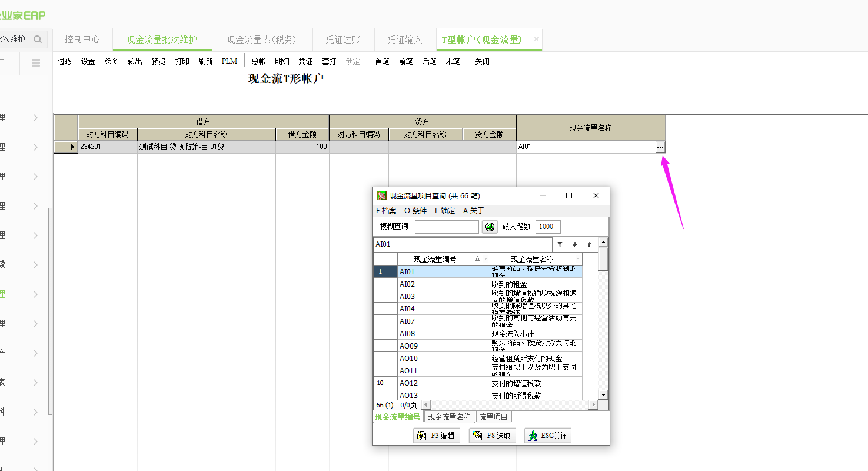Click the ellipsis lookup button beside AI01

pyautogui.click(x=660, y=147)
